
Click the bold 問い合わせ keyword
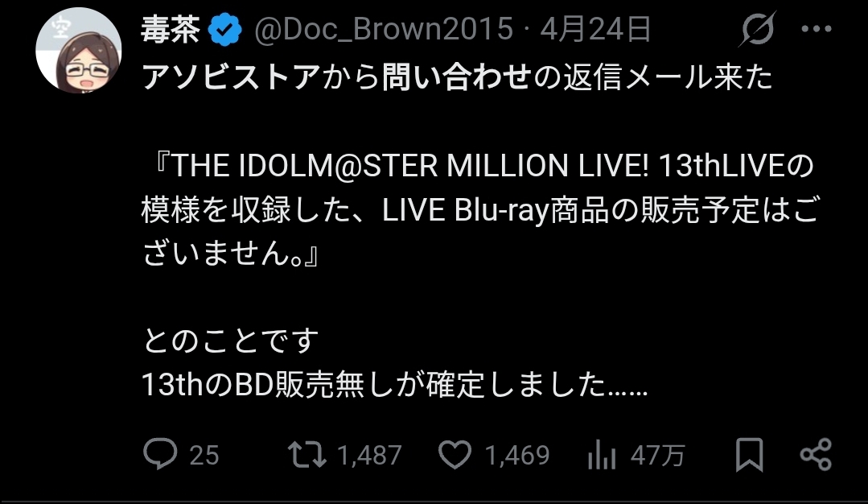pyautogui.click(x=457, y=77)
